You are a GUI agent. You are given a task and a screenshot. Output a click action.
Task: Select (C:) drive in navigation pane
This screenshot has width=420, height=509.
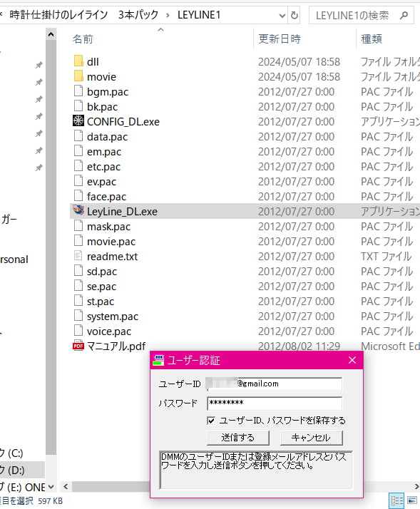click(11, 453)
